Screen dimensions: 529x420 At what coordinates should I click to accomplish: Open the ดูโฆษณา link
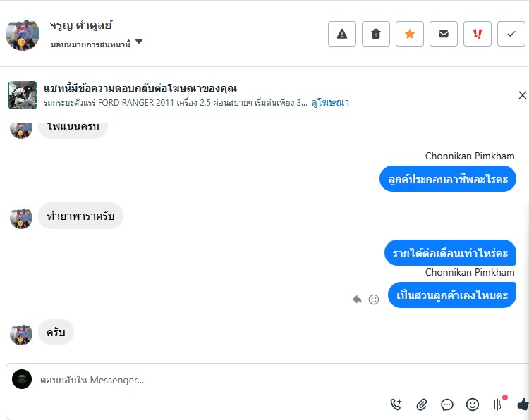(x=330, y=103)
